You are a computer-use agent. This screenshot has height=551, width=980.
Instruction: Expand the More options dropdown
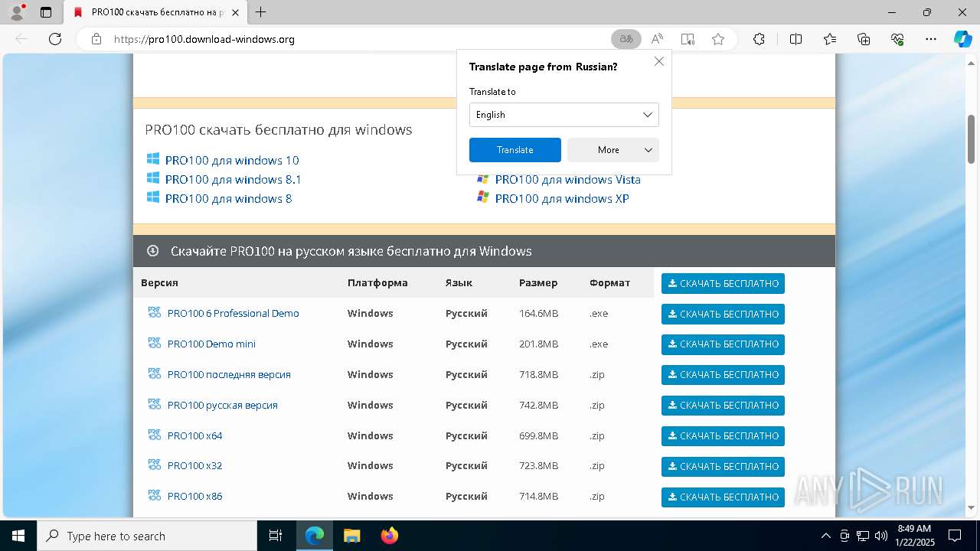pyautogui.click(x=613, y=150)
